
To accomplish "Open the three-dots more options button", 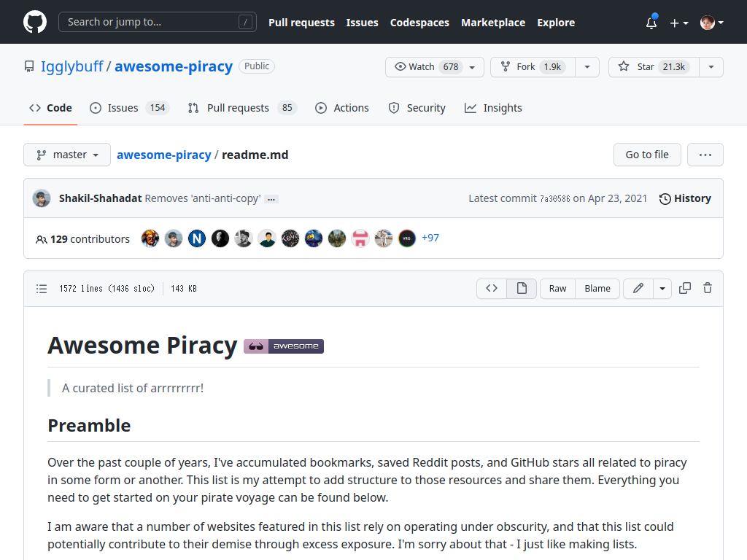I will pyautogui.click(x=705, y=155).
